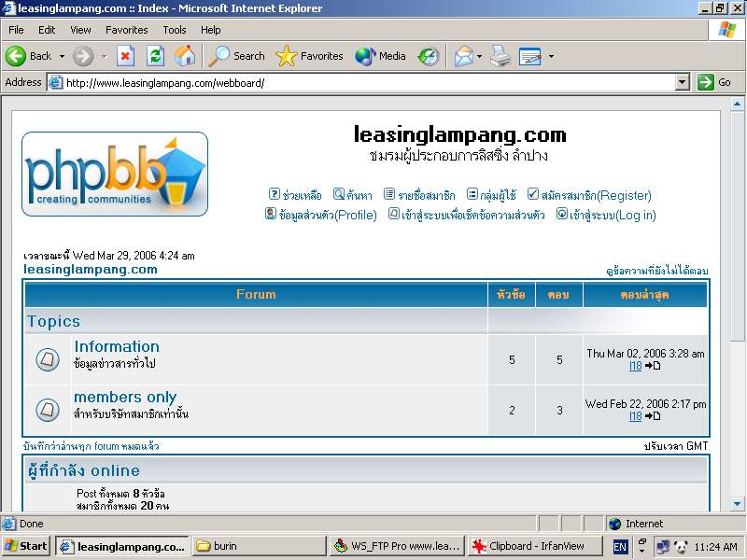
Task: Open the Mail button dropdown arrow
Action: tap(479, 56)
